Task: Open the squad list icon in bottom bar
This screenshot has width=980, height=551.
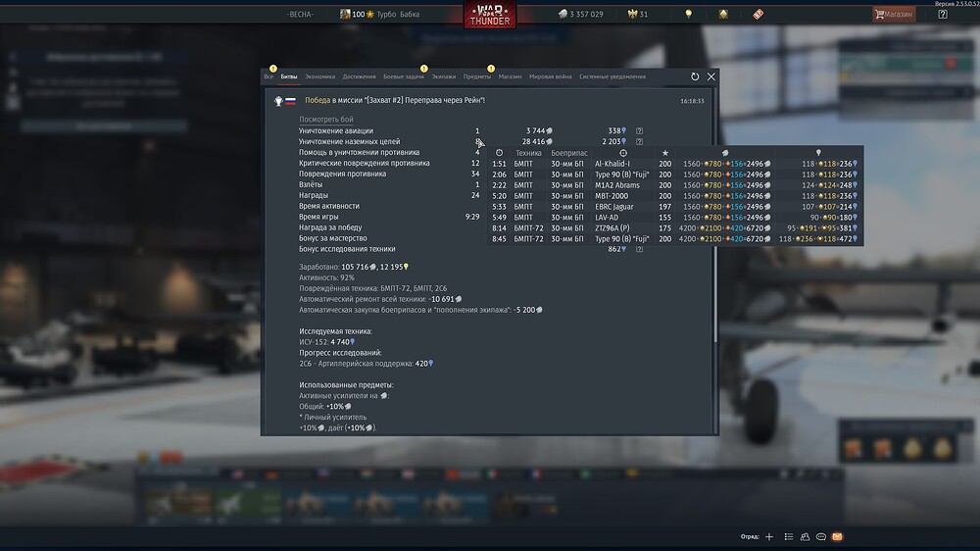Action: point(788,537)
